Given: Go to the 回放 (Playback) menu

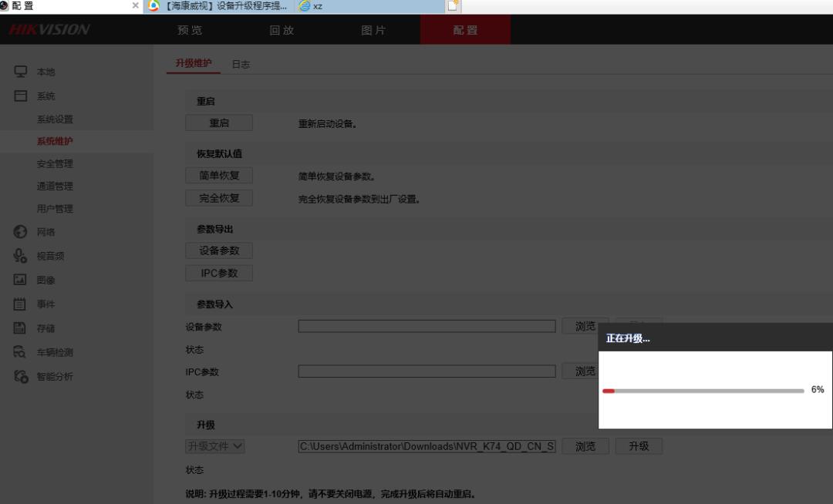Looking at the screenshot, I should point(281,30).
